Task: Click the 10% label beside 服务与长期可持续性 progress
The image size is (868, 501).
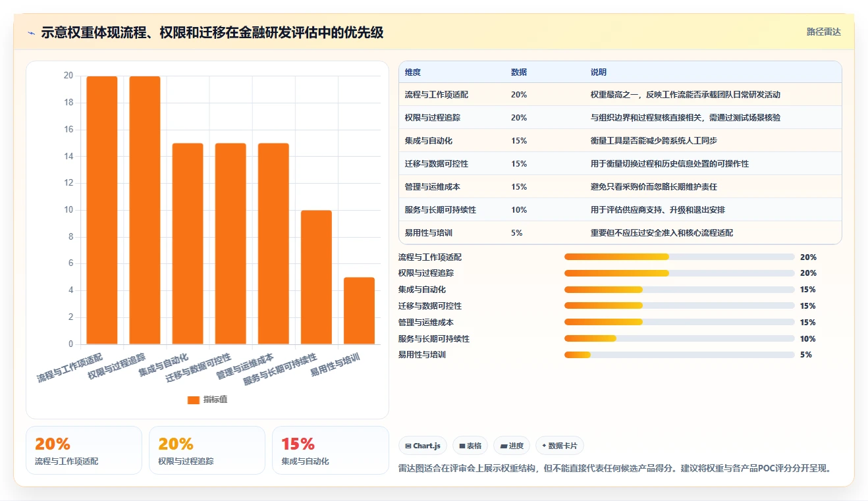Action: click(808, 338)
